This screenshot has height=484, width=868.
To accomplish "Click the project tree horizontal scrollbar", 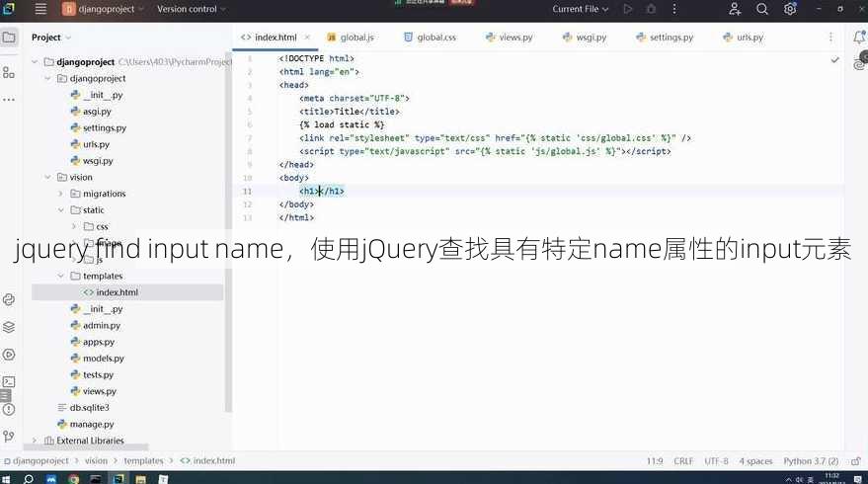I will tap(86, 446).
